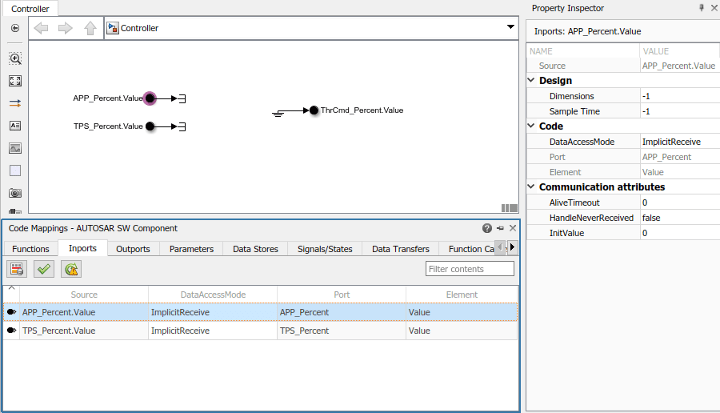Image resolution: width=720 pixels, height=413 pixels.
Task: Click the back navigation arrow
Action: 41,28
